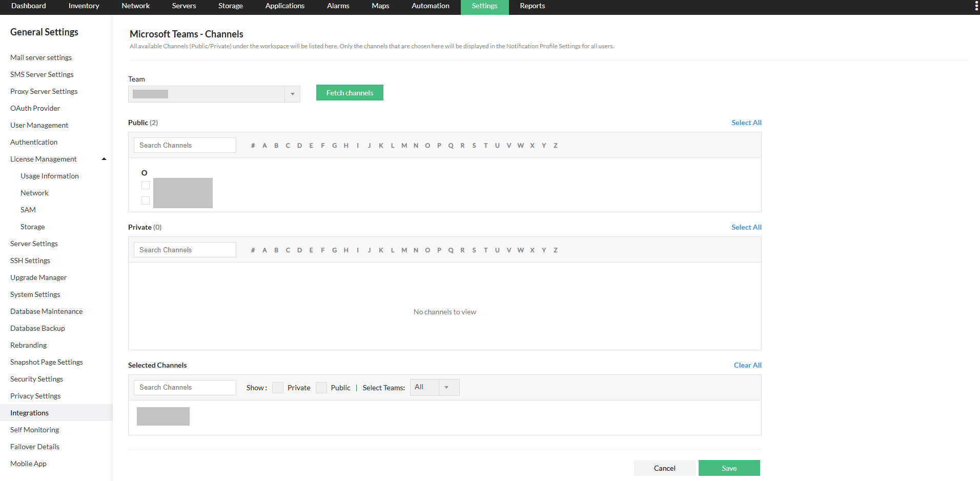The image size is (980, 481).
Task: Save the channel selection
Action: pos(729,468)
